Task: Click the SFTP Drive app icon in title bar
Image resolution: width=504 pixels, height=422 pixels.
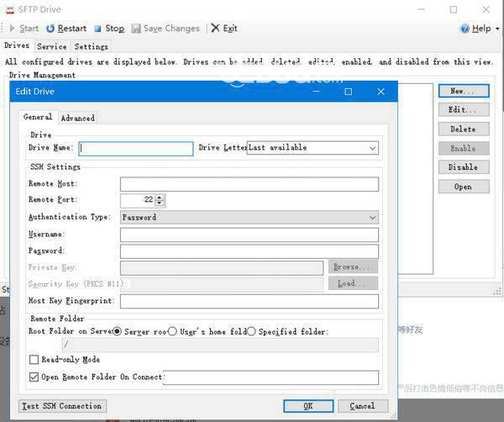Action: pyautogui.click(x=10, y=9)
